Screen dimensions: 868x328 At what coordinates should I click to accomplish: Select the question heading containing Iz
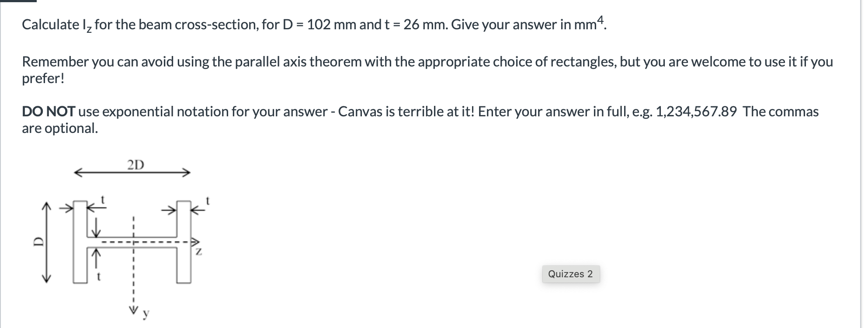[x=175, y=25]
